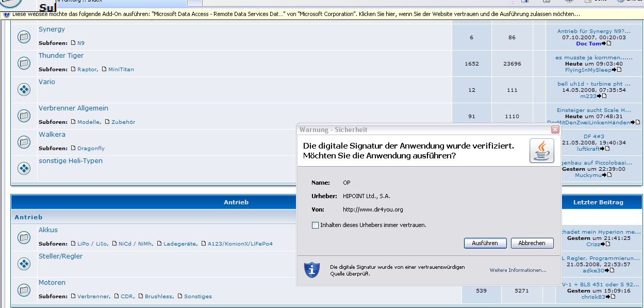The image size is (644, 308).
Task: Click the Walkera forum folder icon
Action: [24, 142]
